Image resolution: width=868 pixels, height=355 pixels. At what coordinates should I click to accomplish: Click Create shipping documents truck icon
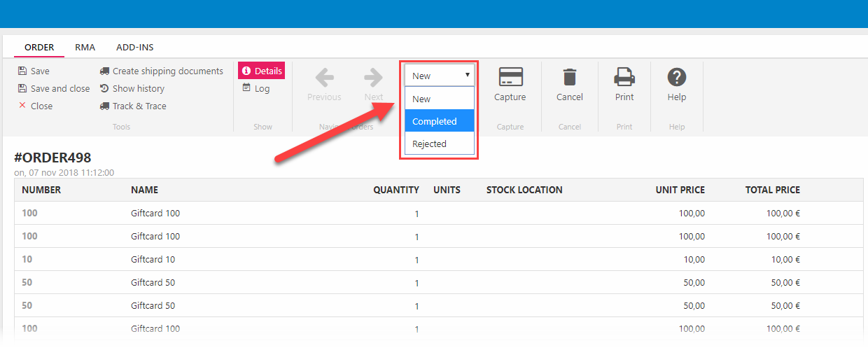pos(105,71)
